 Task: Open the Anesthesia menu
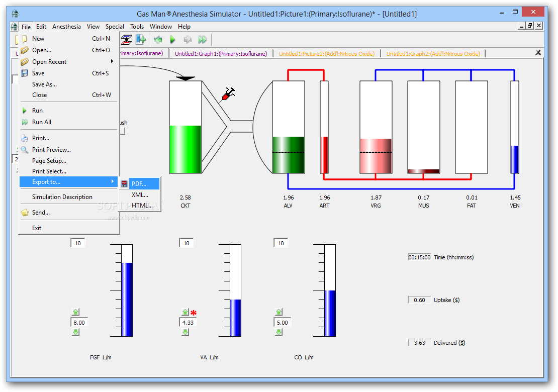(66, 26)
